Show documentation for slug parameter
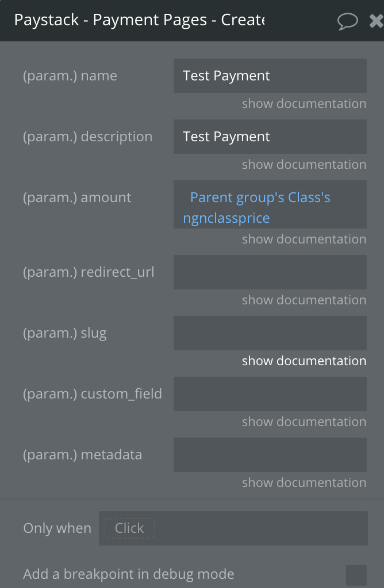 [304, 361]
